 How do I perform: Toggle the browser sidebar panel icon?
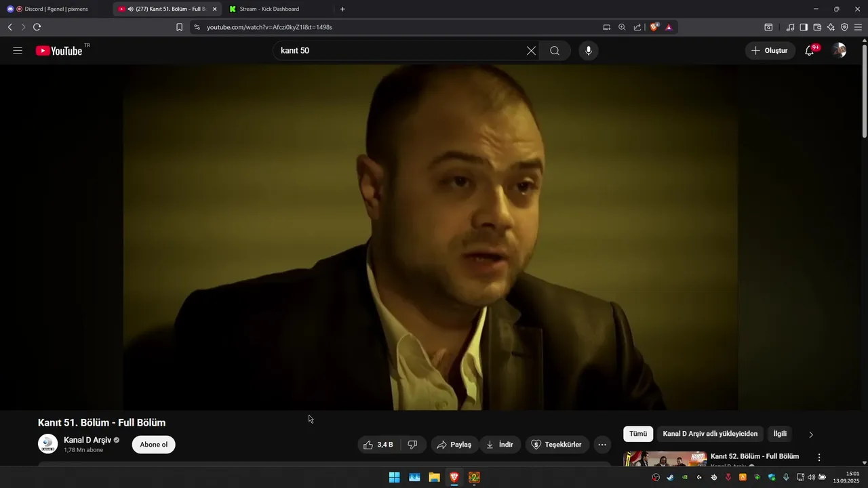point(804,27)
